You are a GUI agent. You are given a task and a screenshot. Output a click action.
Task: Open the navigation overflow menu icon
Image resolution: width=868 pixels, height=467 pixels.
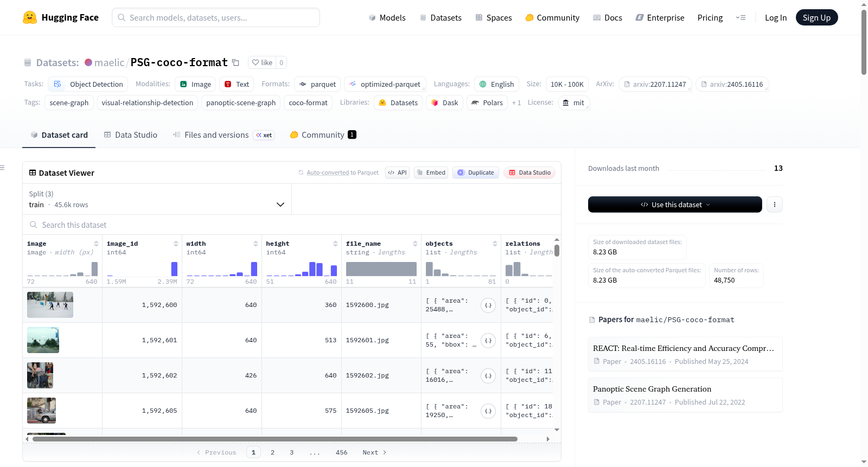pyautogui.click(x=741, y=17)
